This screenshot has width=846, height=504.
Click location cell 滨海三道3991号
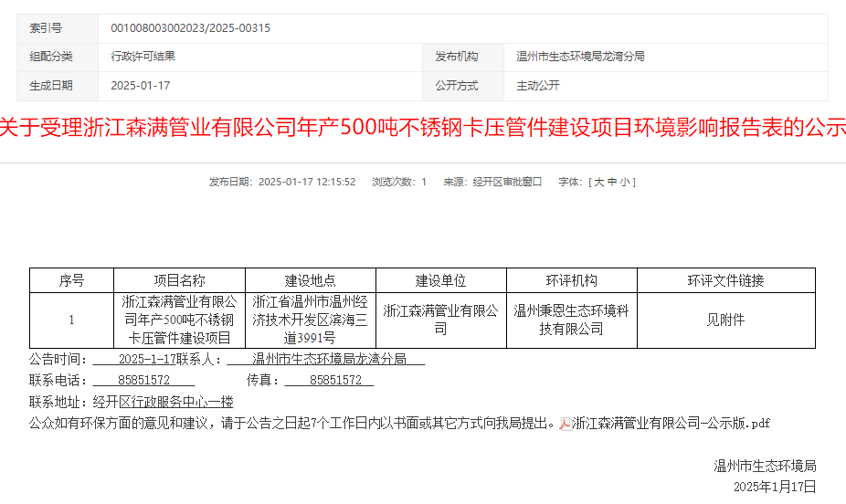311,320
